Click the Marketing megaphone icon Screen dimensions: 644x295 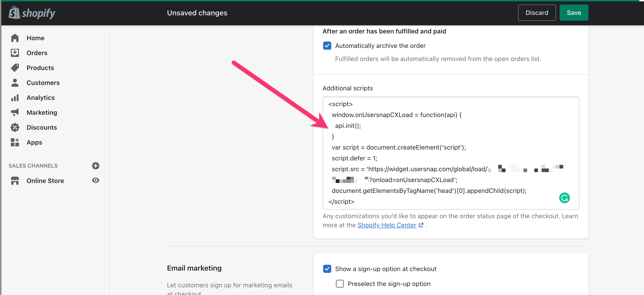(x=15, y=112)
